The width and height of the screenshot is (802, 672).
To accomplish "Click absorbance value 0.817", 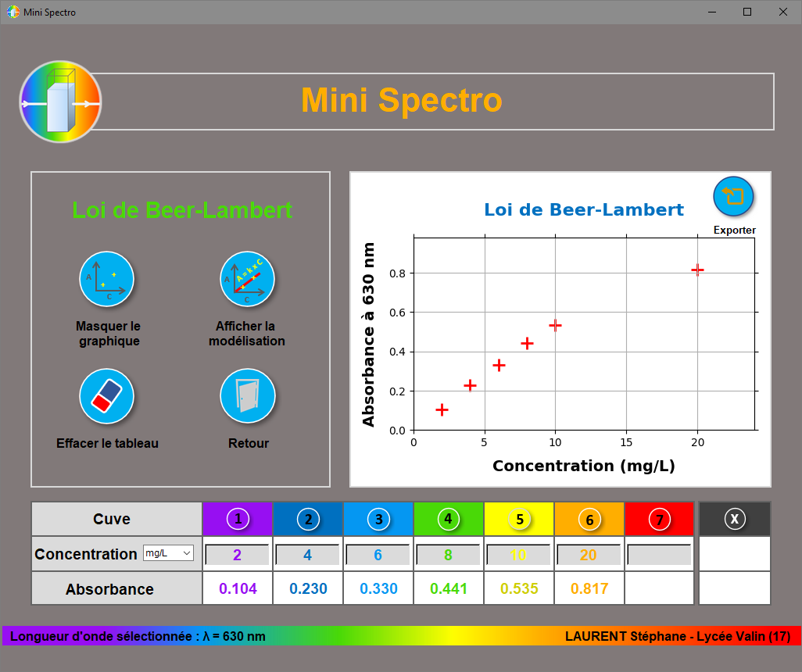I will pyautogui.click(x=589, y=588).
